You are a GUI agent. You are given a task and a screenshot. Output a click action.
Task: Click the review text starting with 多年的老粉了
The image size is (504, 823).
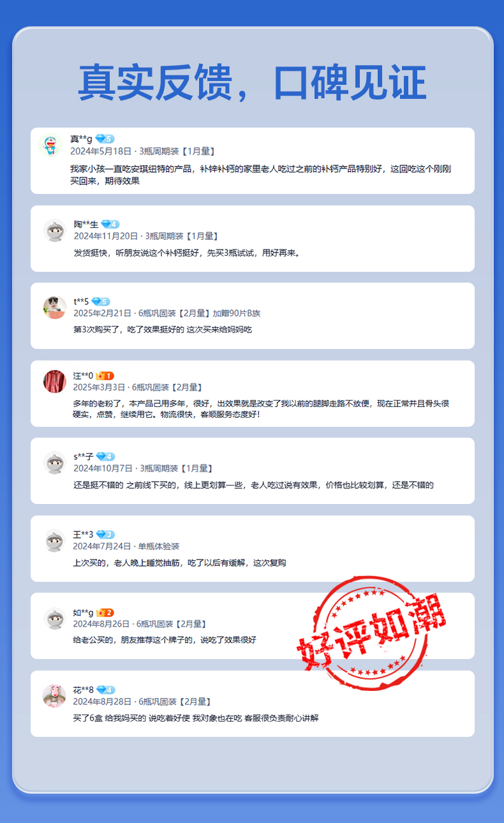click(x=262, y=408)
